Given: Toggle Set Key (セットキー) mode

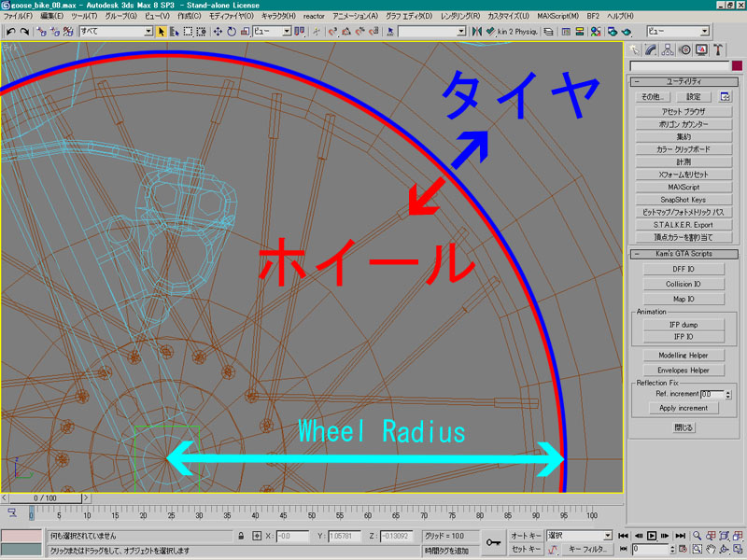Looking at the screenshot, I should tap(526, 549).
